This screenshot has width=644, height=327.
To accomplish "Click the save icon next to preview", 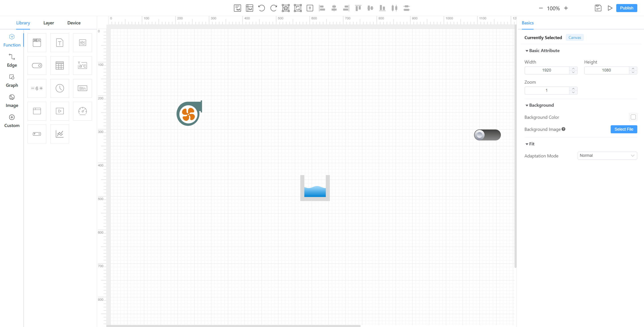I will 598,8.
